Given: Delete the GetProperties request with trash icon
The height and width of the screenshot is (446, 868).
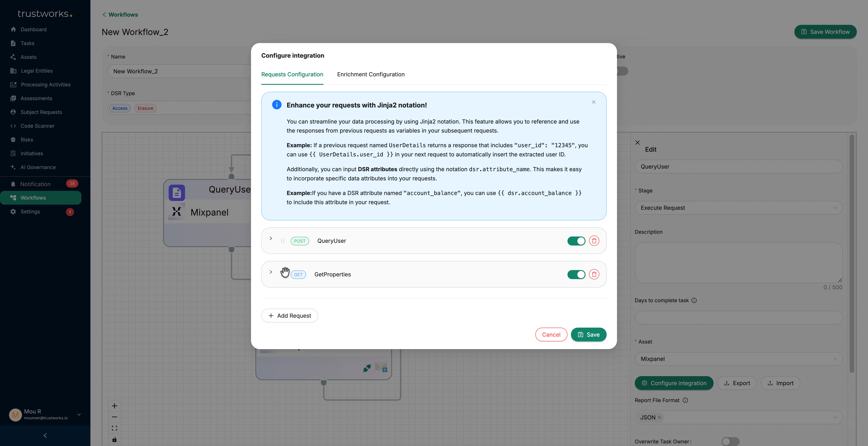Looking at the screenshot, I should coord(594,274).
